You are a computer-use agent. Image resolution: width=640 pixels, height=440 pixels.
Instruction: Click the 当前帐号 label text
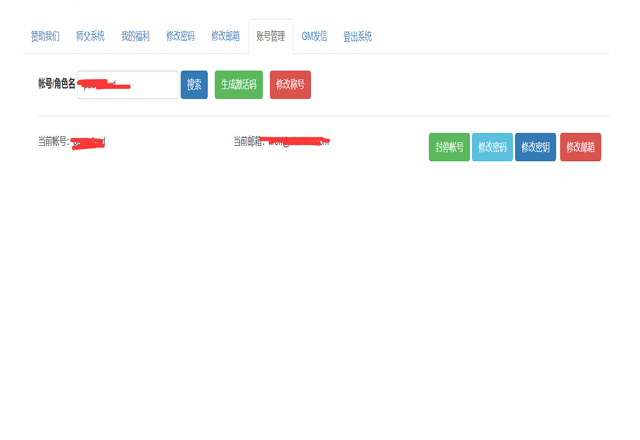(53, 142)
